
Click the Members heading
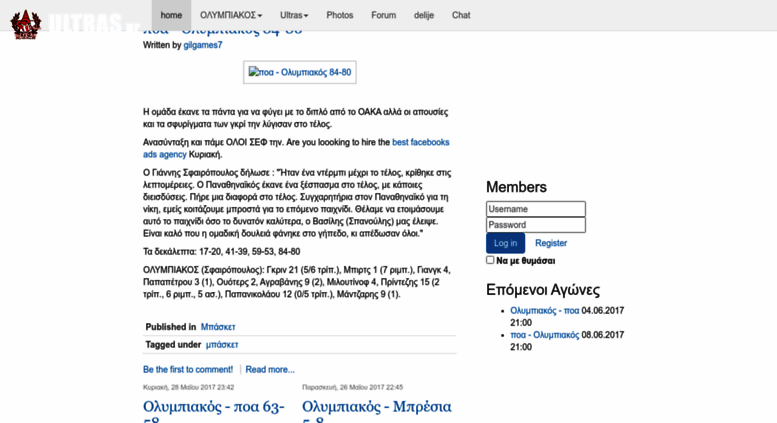[516, 187]
